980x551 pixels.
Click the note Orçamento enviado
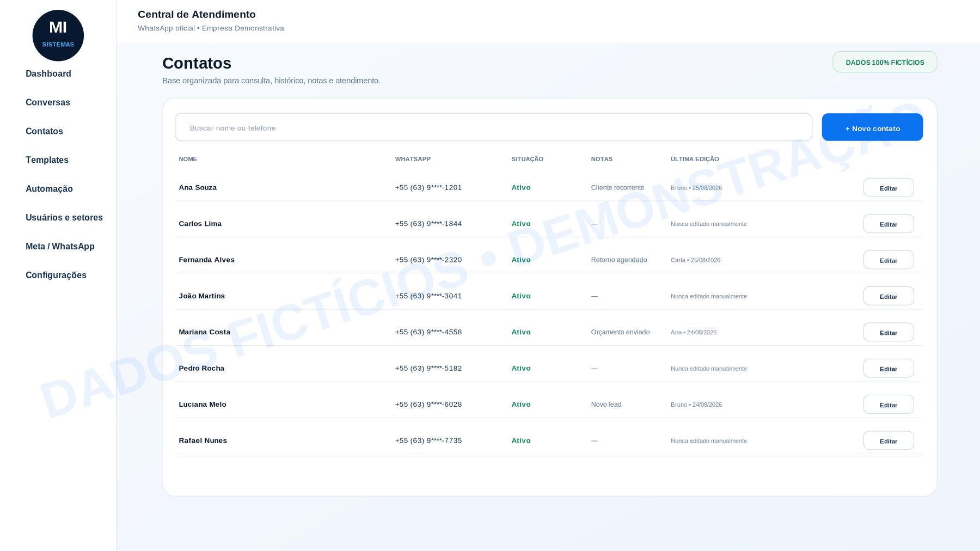pos(620,332)
